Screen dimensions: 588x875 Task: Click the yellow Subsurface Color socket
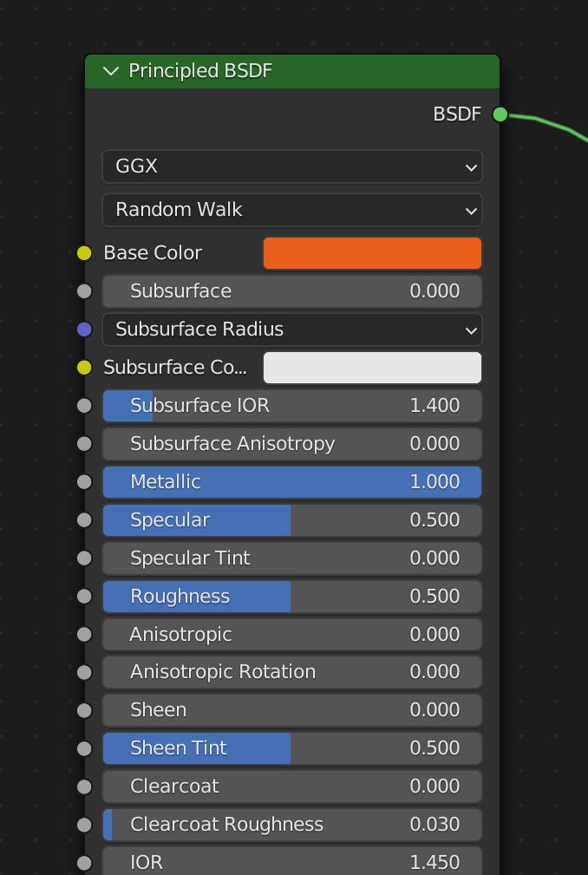pos(84,368)
